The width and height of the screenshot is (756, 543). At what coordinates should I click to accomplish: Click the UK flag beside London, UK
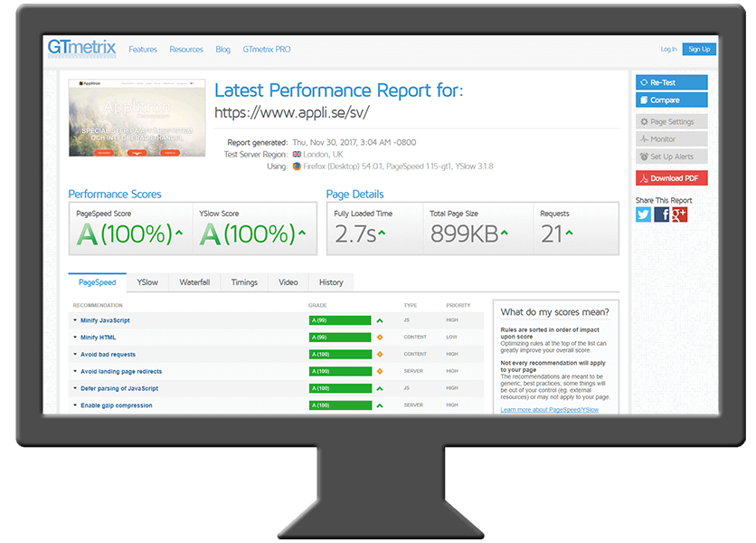[297, 155]
